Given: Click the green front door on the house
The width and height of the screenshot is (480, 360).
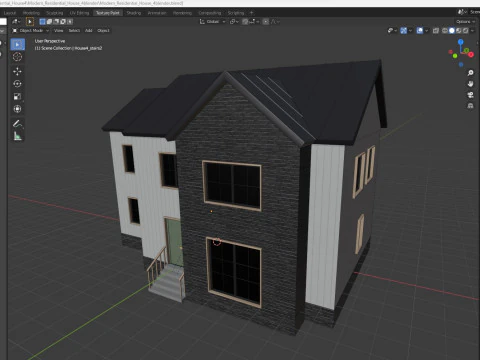Looking at the screenshot, I should click(174, 242).
